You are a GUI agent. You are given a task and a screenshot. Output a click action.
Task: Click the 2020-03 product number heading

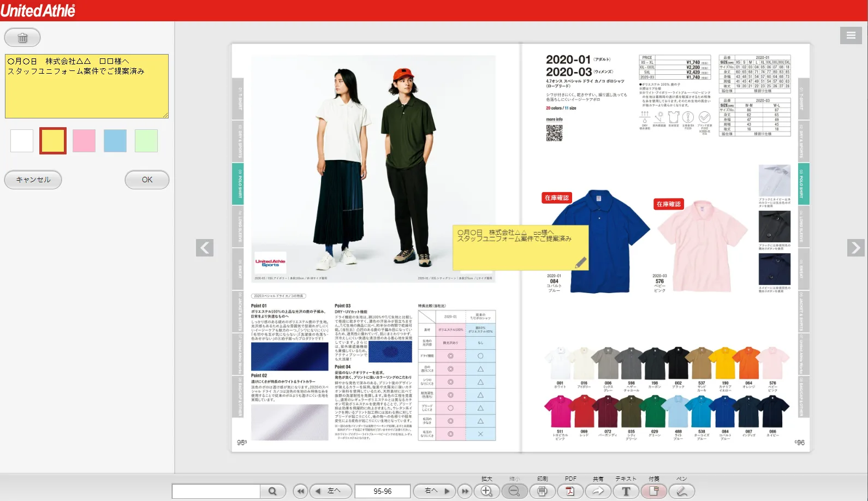click(569, 72)
